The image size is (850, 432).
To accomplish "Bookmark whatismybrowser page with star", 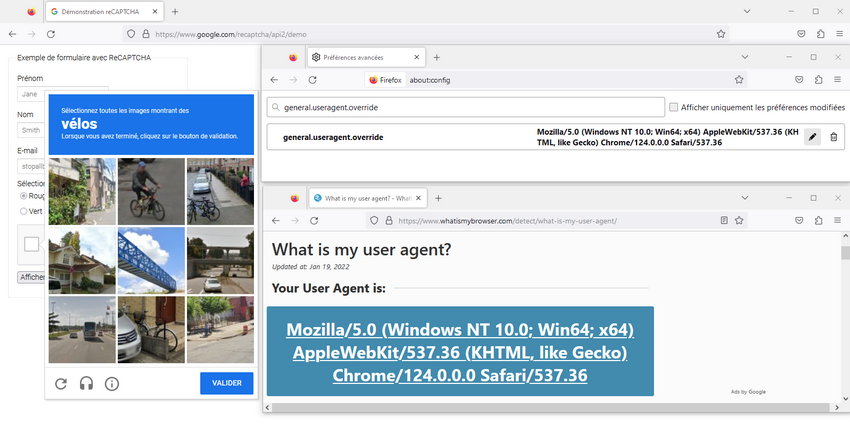I will 739,221.
